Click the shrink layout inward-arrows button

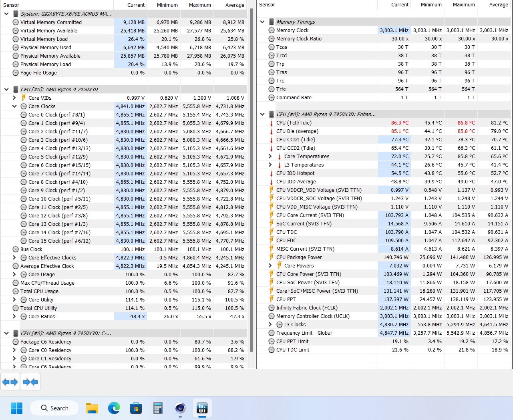tap(30, 382)
